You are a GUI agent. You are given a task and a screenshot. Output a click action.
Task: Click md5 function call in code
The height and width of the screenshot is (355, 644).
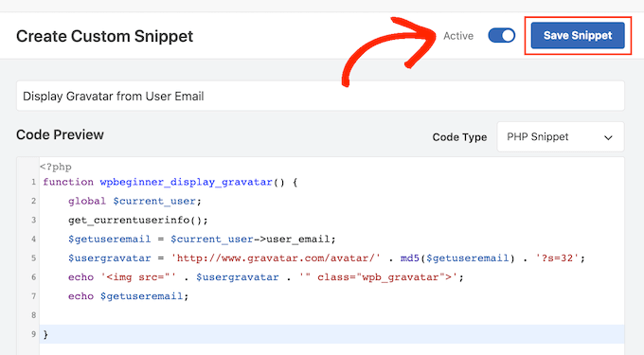click(410, 258)
